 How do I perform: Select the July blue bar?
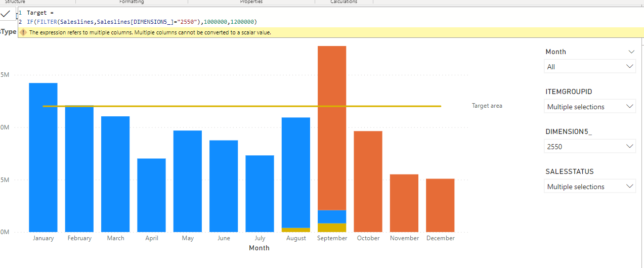260,194
